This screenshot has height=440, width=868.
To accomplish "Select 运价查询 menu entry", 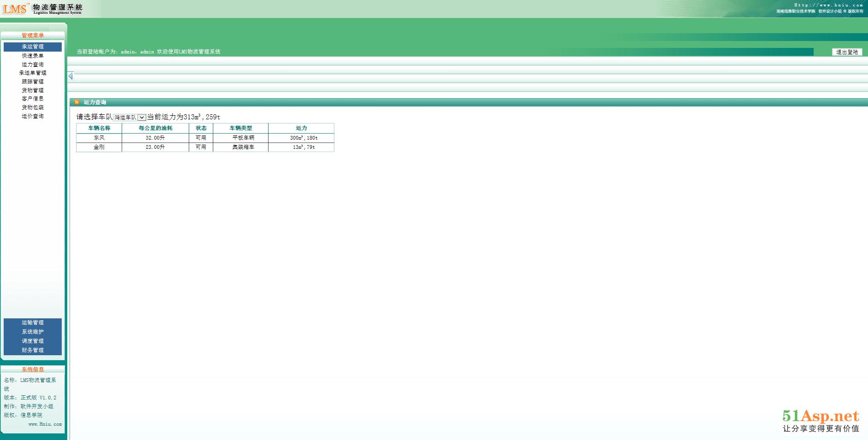I will coord(33,116).
